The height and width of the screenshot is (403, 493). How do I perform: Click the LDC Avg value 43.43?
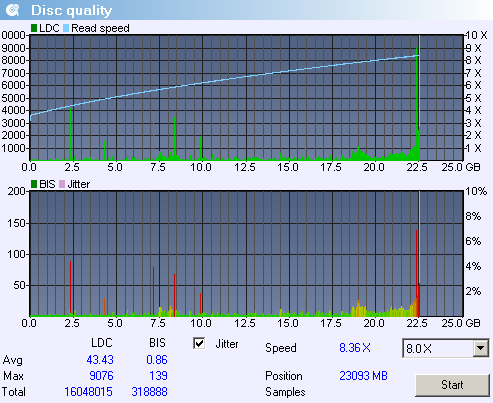100,360
